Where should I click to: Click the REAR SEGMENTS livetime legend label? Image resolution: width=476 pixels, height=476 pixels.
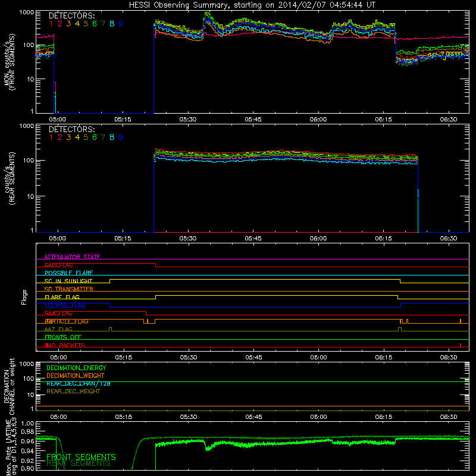(79, 464)
